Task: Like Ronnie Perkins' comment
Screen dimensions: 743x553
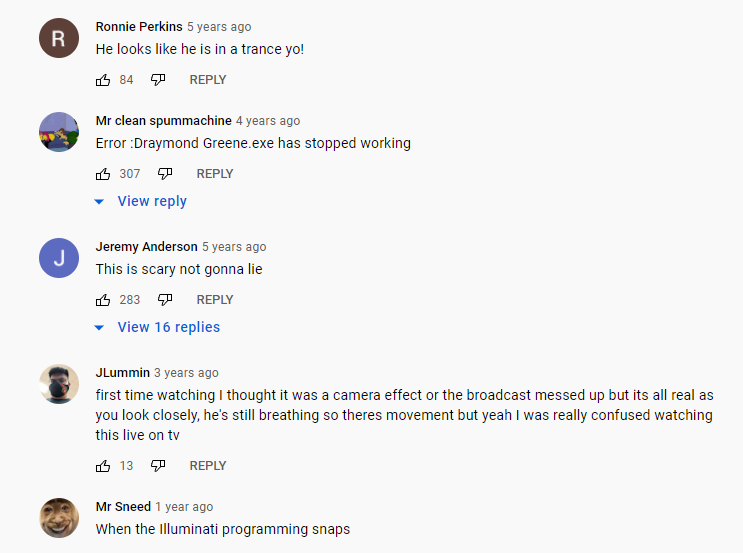Action: pyautogui.click(x=103, y=80)
